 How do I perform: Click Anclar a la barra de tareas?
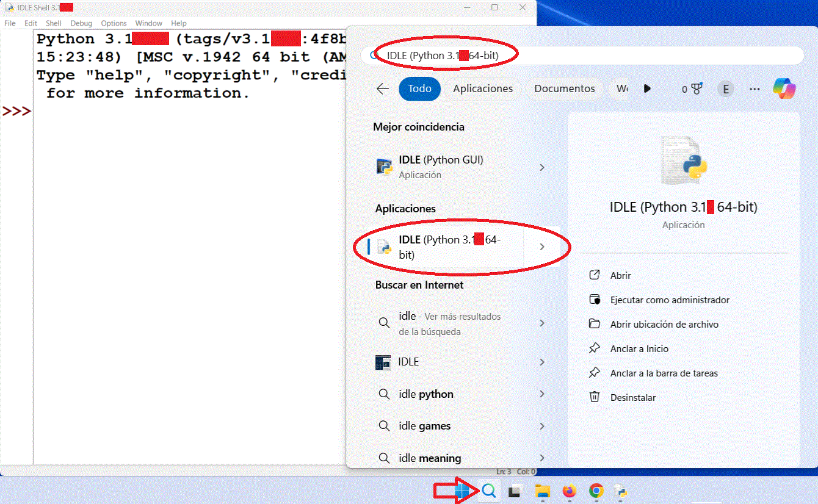[x=664, y=373]
